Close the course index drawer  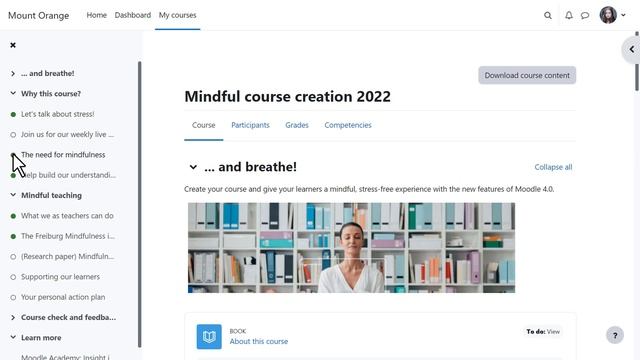13,45
